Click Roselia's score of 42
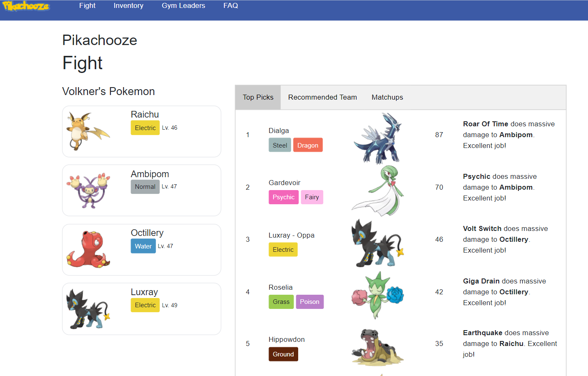The image size is (588, 376). (439, 292)
